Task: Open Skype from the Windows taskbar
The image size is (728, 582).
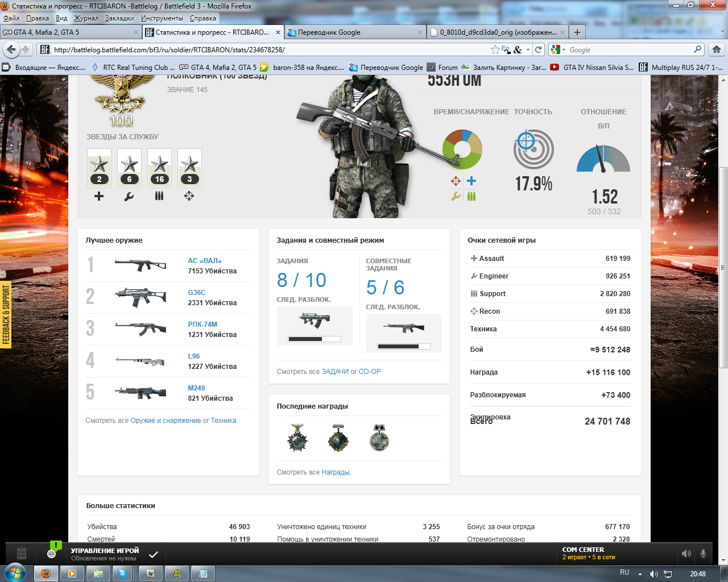Action: point(122,573)
